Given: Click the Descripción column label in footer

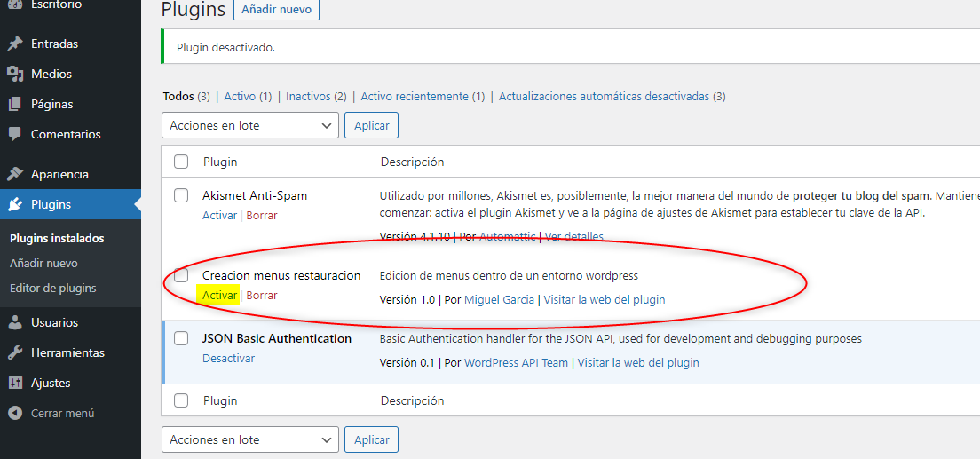Looking at the screenshot, I should click(413, 400).
